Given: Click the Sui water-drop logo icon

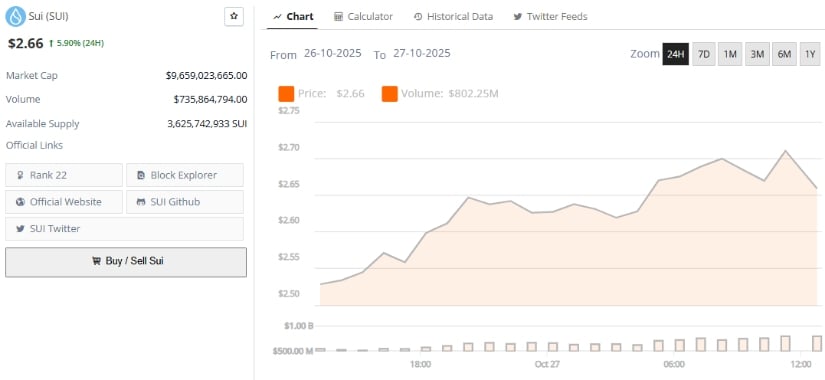Looking at the screenshot, I should 15,16.
